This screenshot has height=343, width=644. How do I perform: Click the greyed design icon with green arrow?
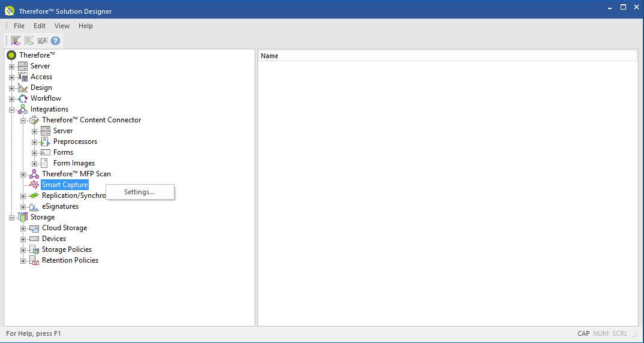tap(29, 41)
